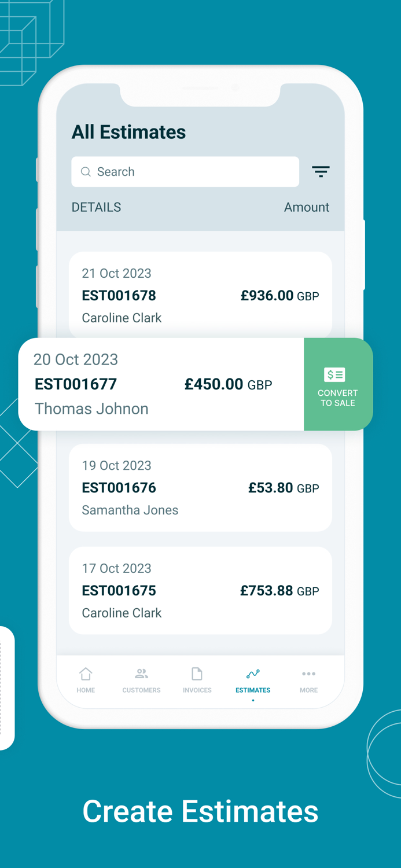Image resolution: width=401 pixels, height=868 pixels.
Task: Tap the dollar receipt icon on Convert to Sale
Action: [x=334, y=374]
